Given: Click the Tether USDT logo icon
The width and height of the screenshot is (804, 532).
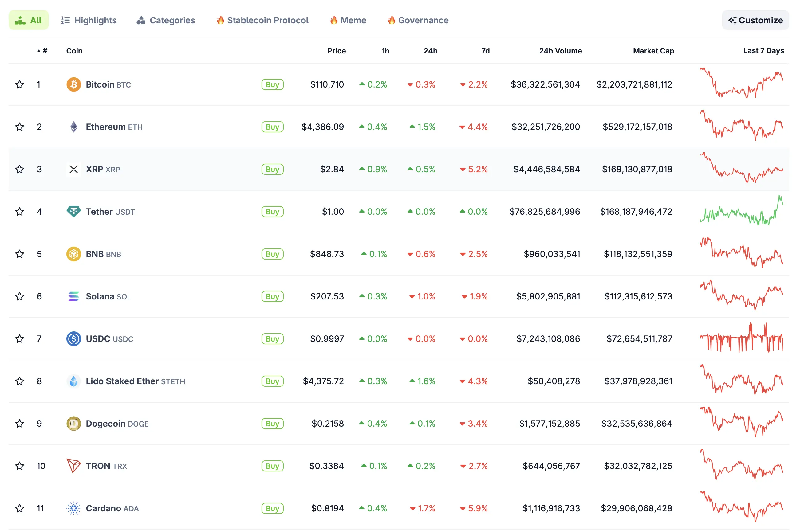Looking at the screenshot, I should point(73,211).
